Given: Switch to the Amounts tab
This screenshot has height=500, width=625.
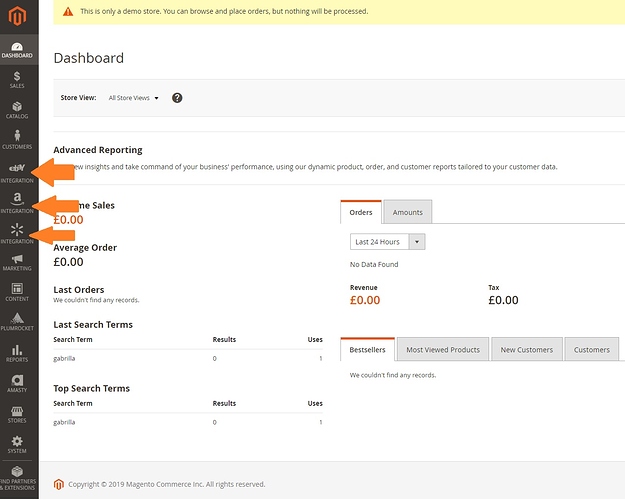Looking at the screenshot, I should tap(407, 212).
